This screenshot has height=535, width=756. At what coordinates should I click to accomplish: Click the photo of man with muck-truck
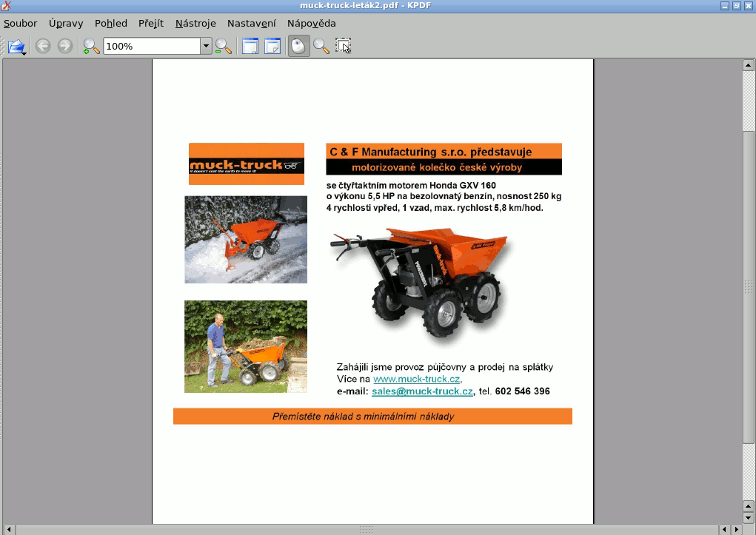(x=246, y=346)
